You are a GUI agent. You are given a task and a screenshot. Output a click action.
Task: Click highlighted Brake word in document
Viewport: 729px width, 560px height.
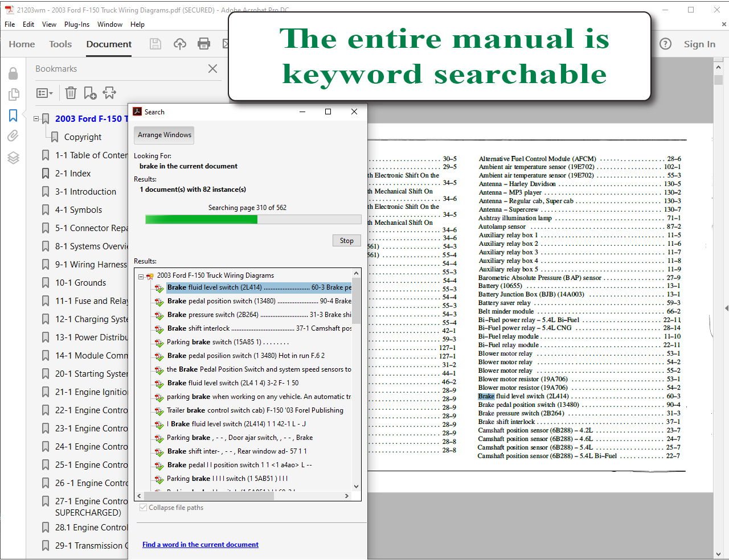click(x=486, y=396)
